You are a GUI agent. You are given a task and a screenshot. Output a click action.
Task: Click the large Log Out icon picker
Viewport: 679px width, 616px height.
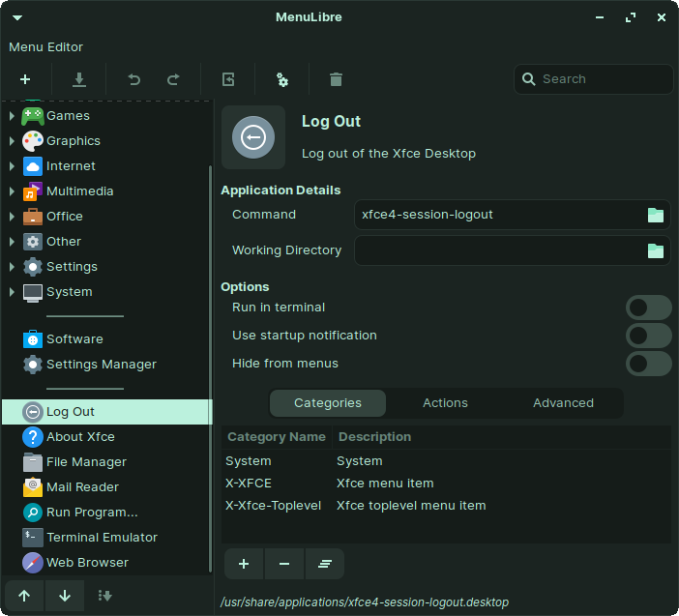(253, 137)
